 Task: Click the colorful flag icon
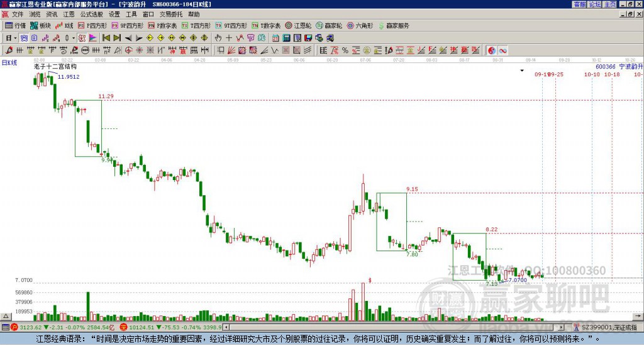pos(93,38)
